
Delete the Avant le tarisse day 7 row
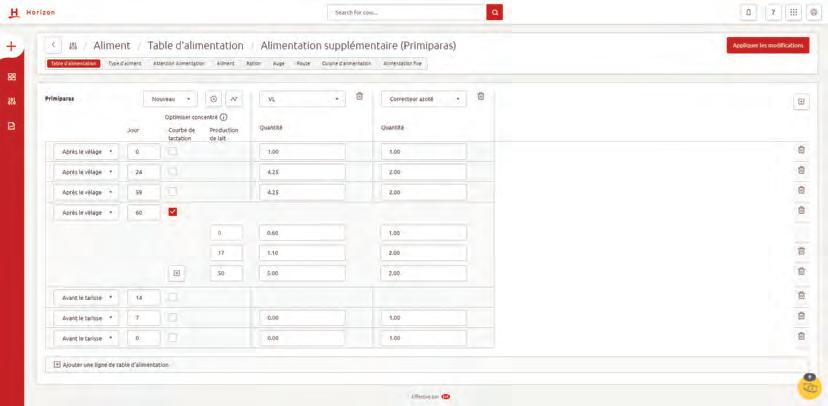click(801, 316)
